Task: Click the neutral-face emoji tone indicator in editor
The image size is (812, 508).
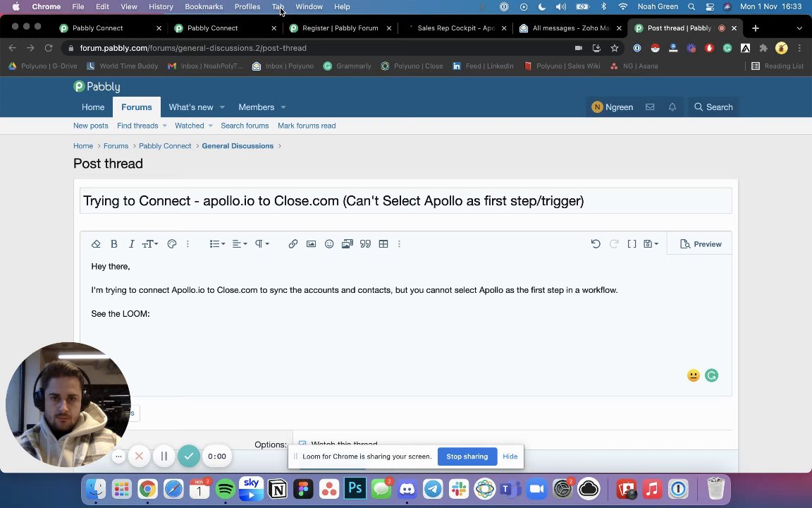Action: [x=694, y=375]
